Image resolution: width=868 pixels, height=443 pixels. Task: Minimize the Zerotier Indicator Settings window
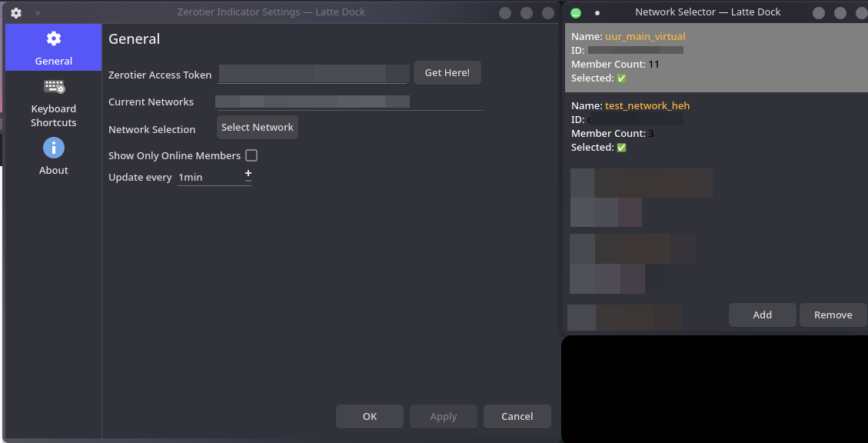[x=505, y=13]
